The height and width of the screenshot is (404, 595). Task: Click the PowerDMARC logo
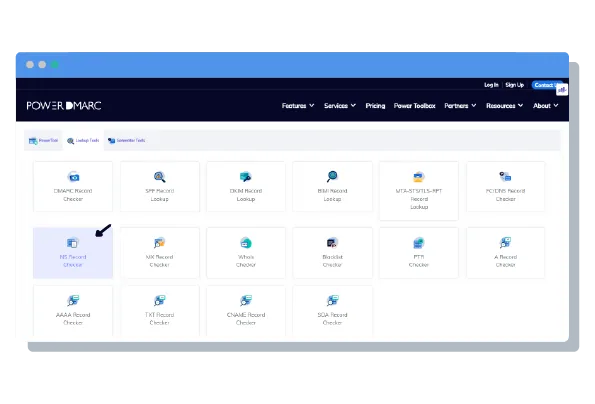[x=64, y=105]
